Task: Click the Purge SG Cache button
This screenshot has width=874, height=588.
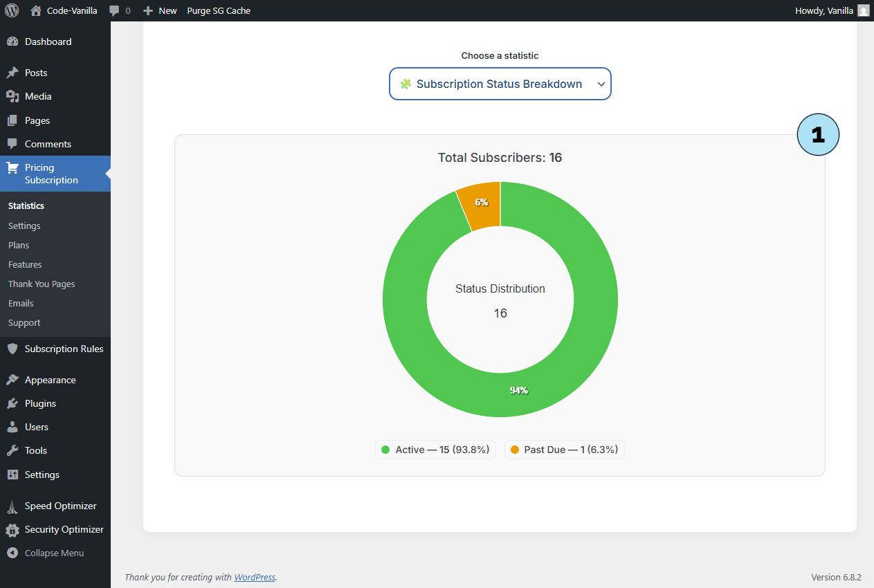Action: click(x=219, y=10)
